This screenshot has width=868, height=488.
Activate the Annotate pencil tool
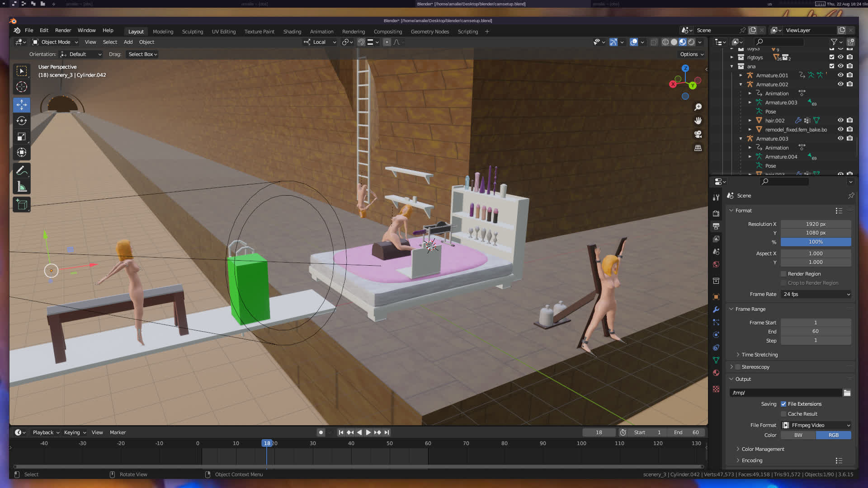coord(21,171)
